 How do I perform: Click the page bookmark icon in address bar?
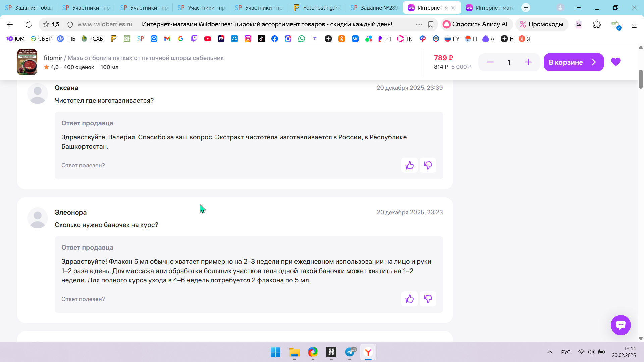[x=431, y=24]
